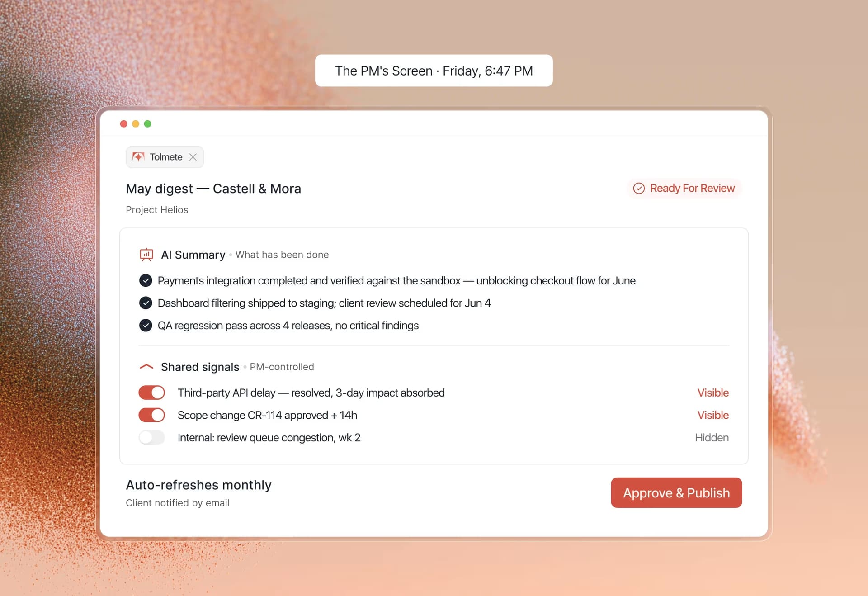Collapse the Shared signals section chevron
The image size is (868, 596).
point(146,367)
